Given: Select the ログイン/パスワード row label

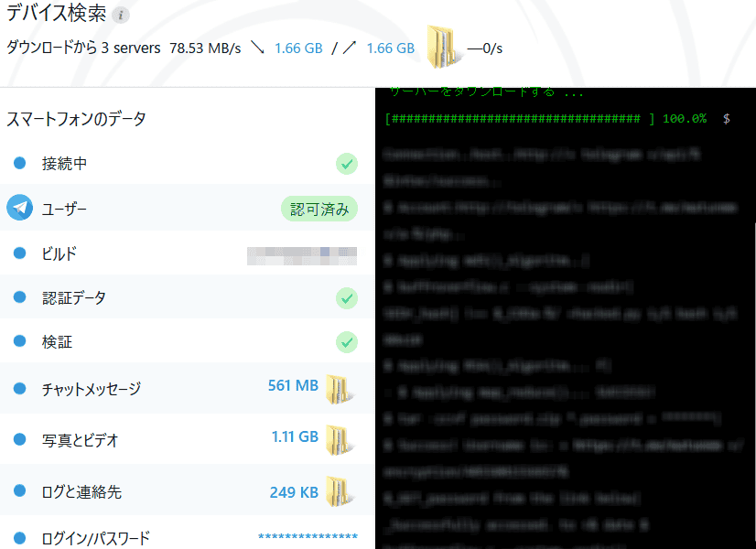Looking at the screenshot, I should 95,538.
